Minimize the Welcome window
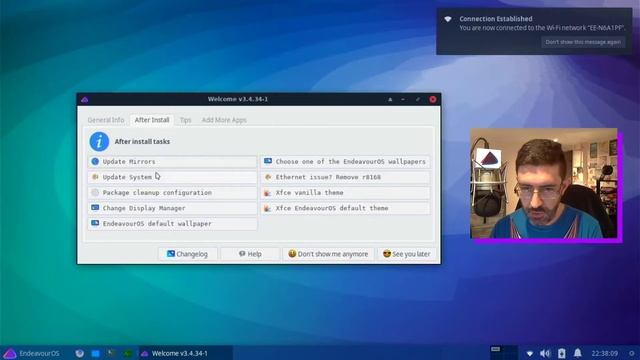640x360 pixels. tap(403, 100)
